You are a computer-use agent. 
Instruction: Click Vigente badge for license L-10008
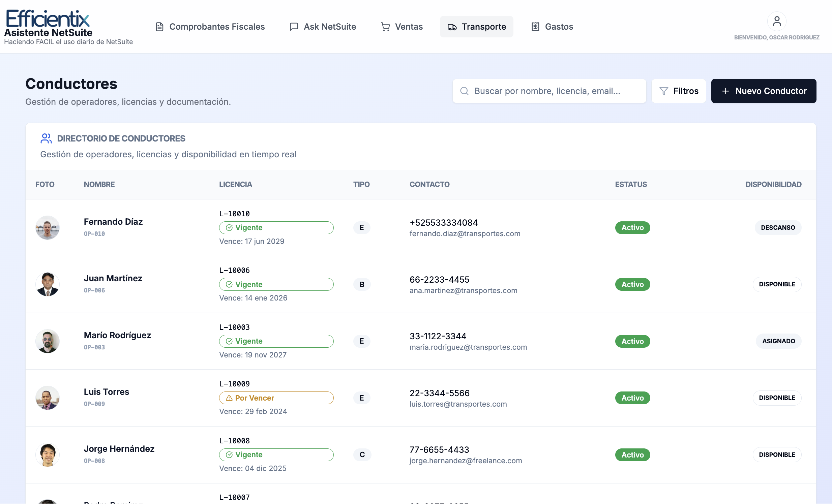[276, 455]
